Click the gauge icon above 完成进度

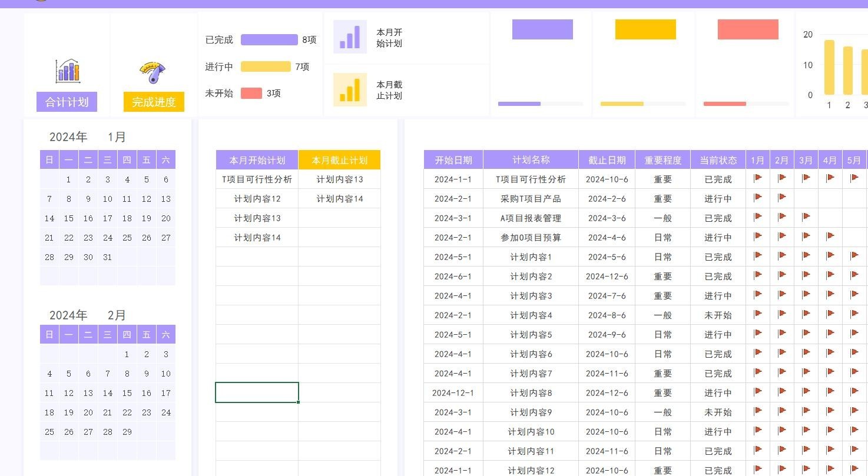(x=153, y=72)
